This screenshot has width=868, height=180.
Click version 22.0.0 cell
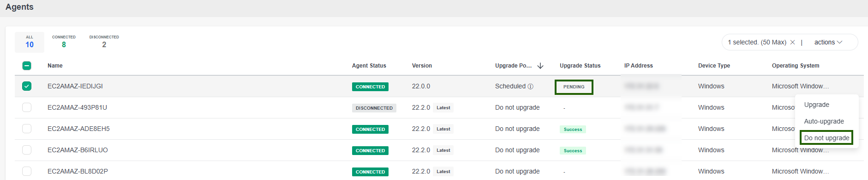[421, 86]
